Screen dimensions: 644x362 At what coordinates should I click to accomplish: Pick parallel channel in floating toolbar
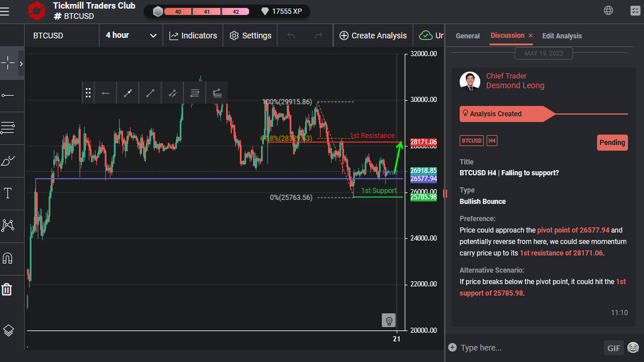pyautogui.click(x=172, y=93)
